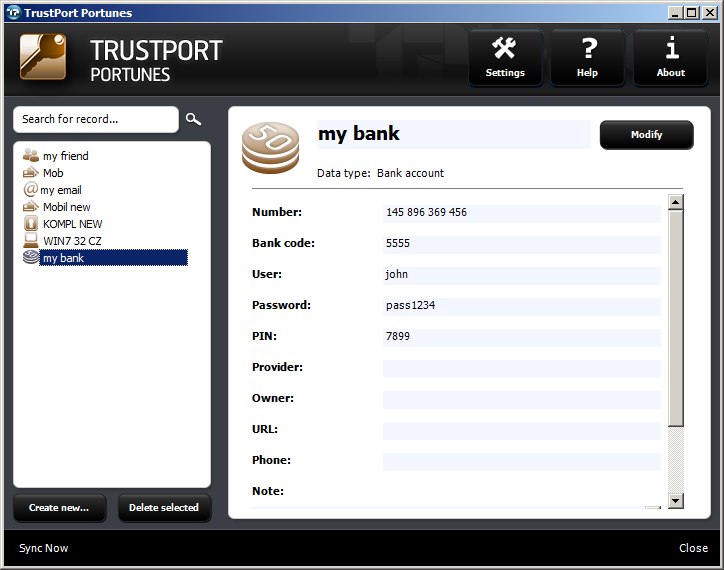The width and height of the screenshot is (724, 570).
Task: Click the Create new... button
Action: click(x=60, y=508)
